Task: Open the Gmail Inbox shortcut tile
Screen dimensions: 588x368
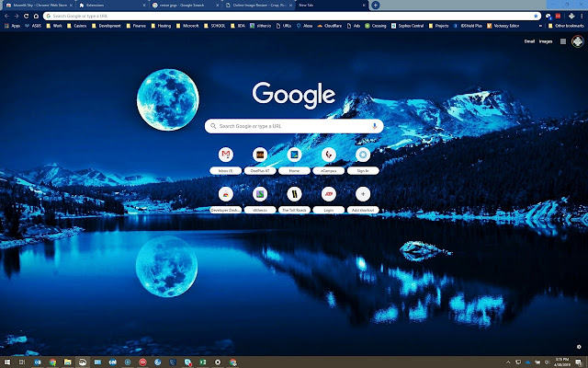Action: click(226, 160)
